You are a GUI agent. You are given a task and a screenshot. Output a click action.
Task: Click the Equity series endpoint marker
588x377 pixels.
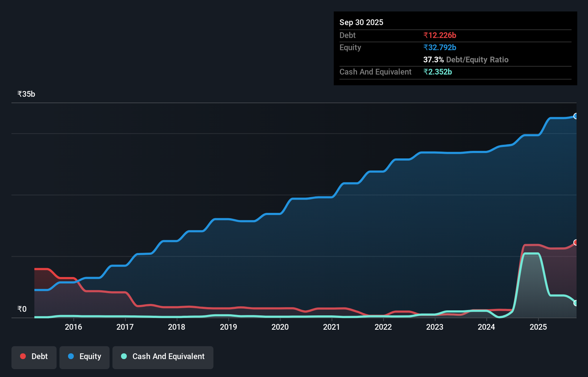click(x=575, y=116)
